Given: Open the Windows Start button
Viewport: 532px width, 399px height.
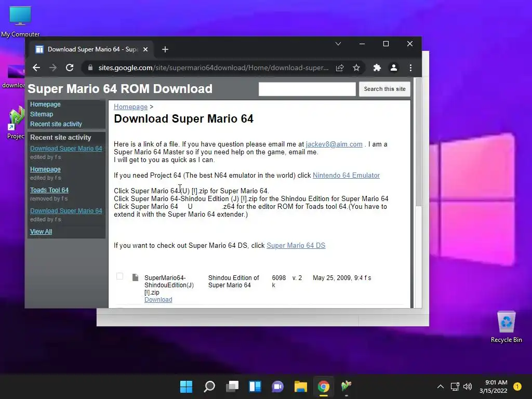Looking at the screenshot, I should [x=186, y=387].
